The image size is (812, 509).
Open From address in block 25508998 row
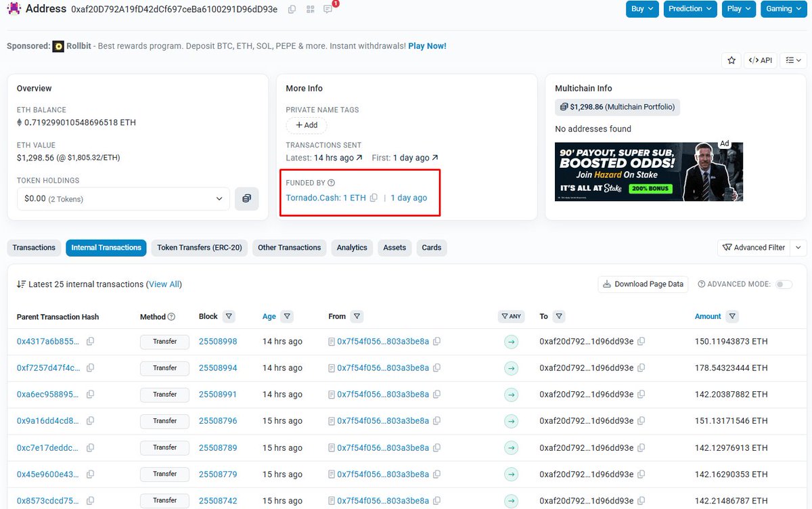[x=383, y=342]
